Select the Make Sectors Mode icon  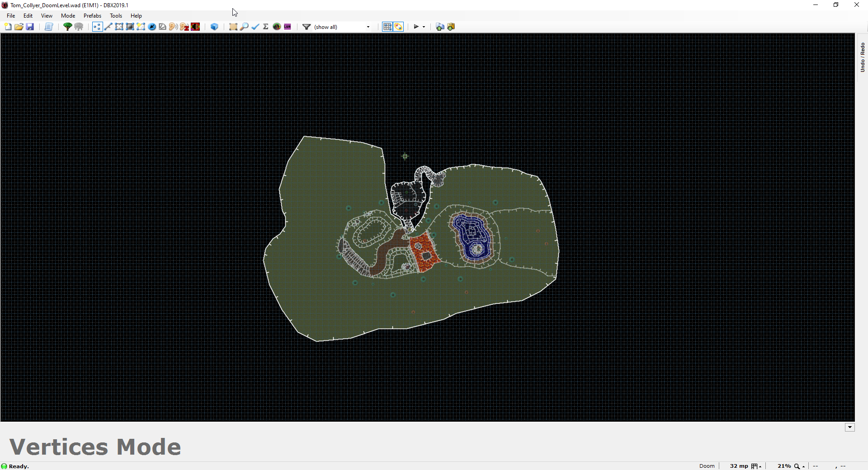pos(141,27)
